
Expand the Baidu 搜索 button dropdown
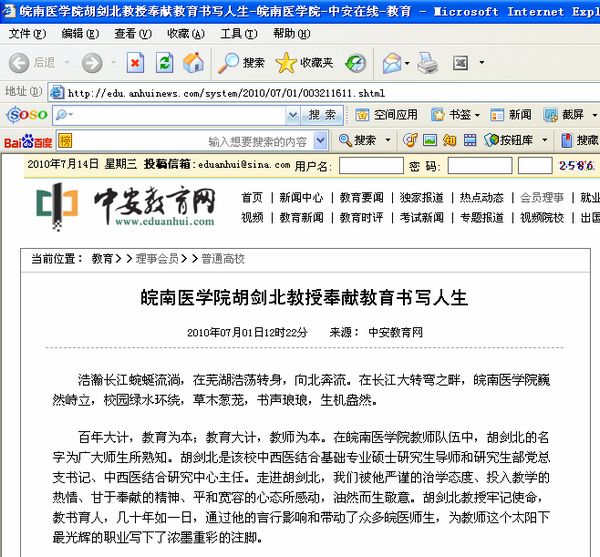click(x=388, y=140)
